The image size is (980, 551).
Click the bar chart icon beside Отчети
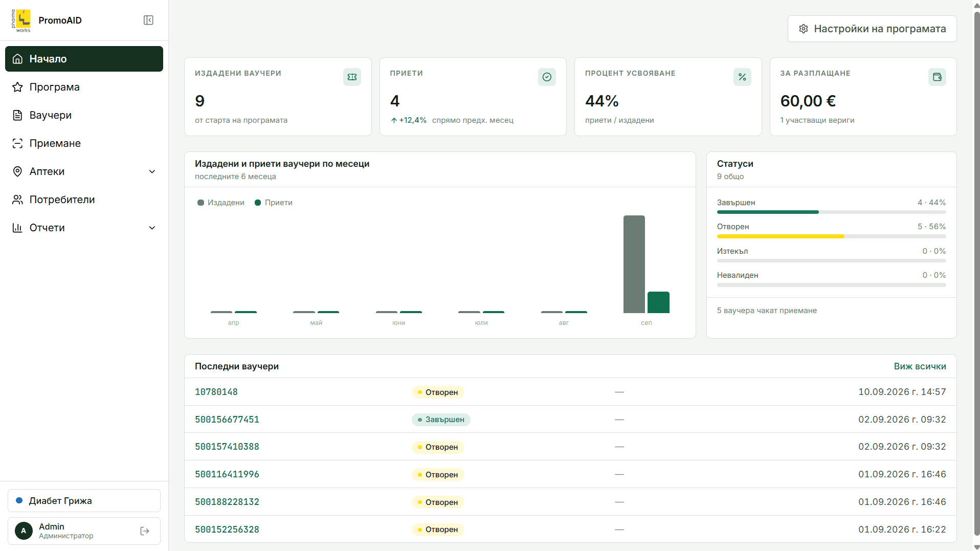coord(17,228)
